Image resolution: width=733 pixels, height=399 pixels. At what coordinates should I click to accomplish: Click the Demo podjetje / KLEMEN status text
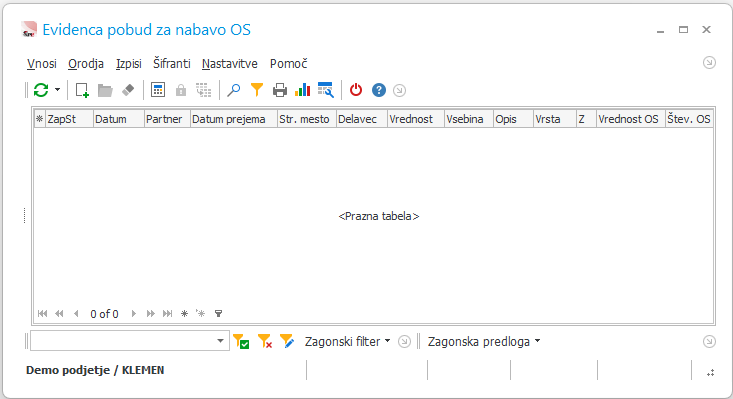coord(95,370)
